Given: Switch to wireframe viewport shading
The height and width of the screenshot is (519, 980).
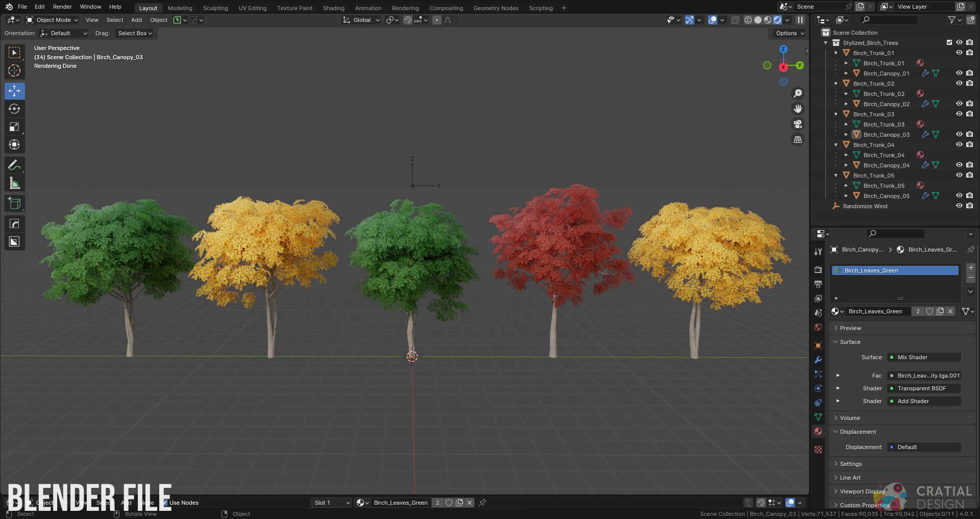Looking at the screenshot, I should click(x=748, y=20).
